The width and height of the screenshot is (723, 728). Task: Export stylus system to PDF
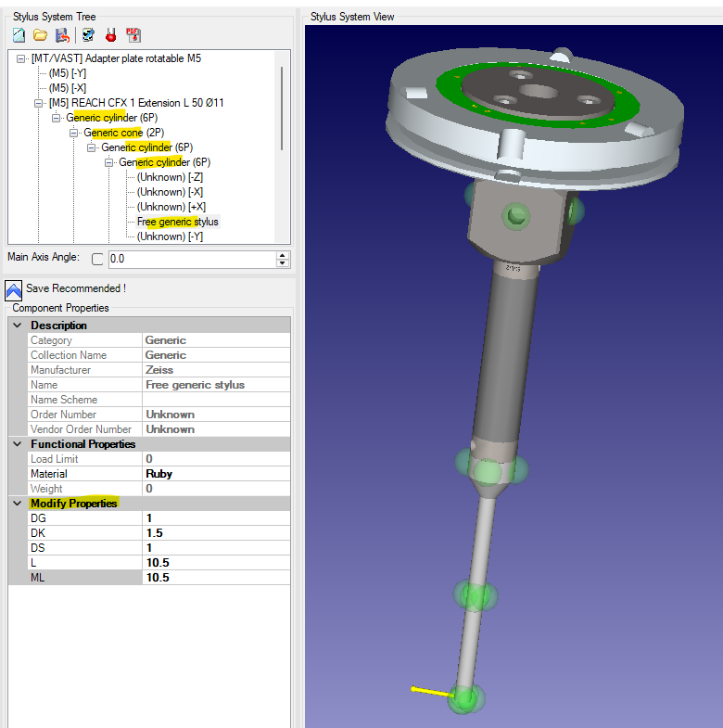tap(133, 35)
